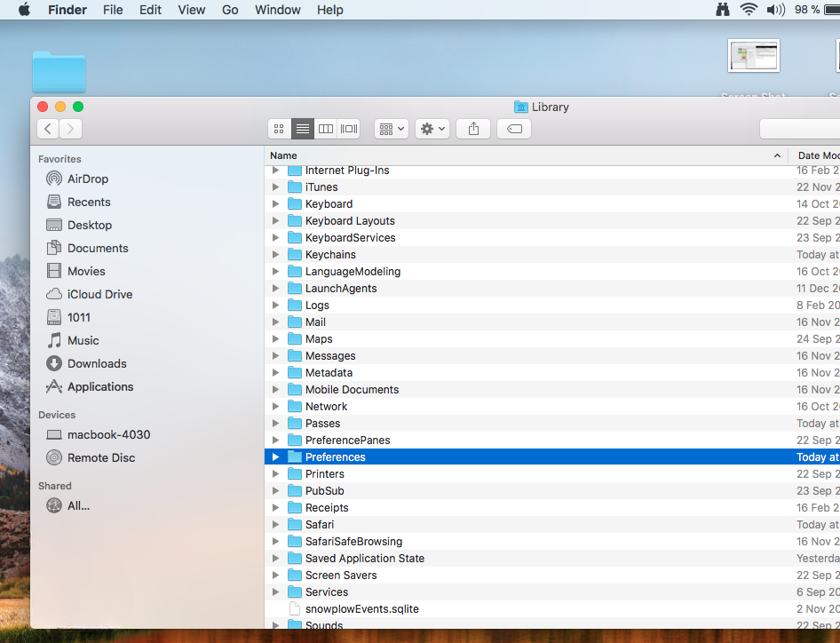Expand the Saved Application State triangle
This screenshot has height=643, width=840.
coord(276,559)
